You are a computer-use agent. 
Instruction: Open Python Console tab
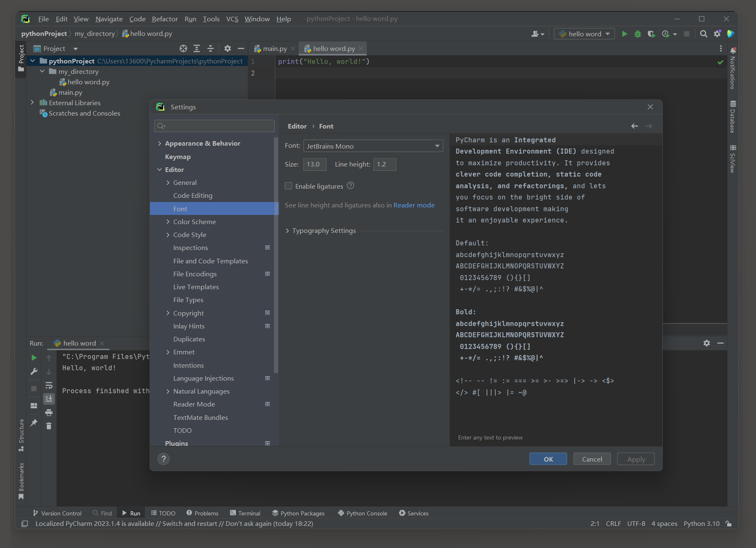[x=363, y=513]
